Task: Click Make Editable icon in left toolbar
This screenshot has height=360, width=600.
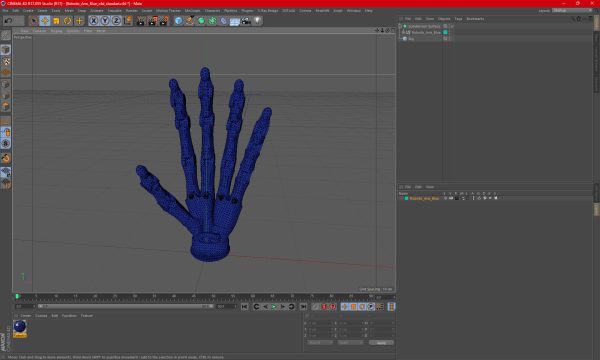Action: coord(6,35)
